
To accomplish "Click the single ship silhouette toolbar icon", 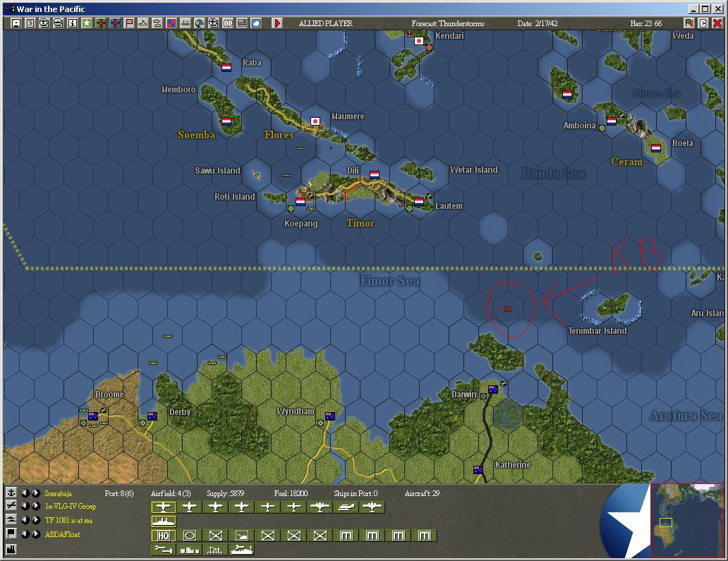I will 143,23.
